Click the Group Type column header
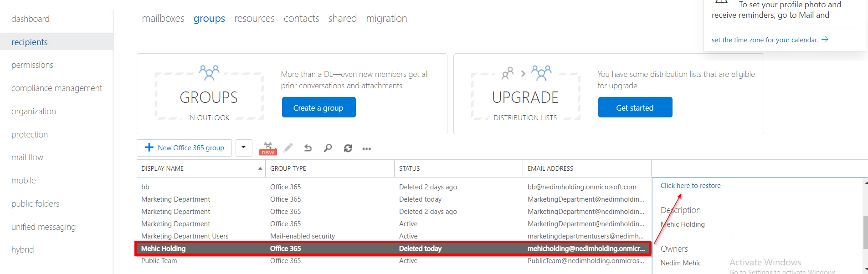The image size is (868, 274). point(288,168)
